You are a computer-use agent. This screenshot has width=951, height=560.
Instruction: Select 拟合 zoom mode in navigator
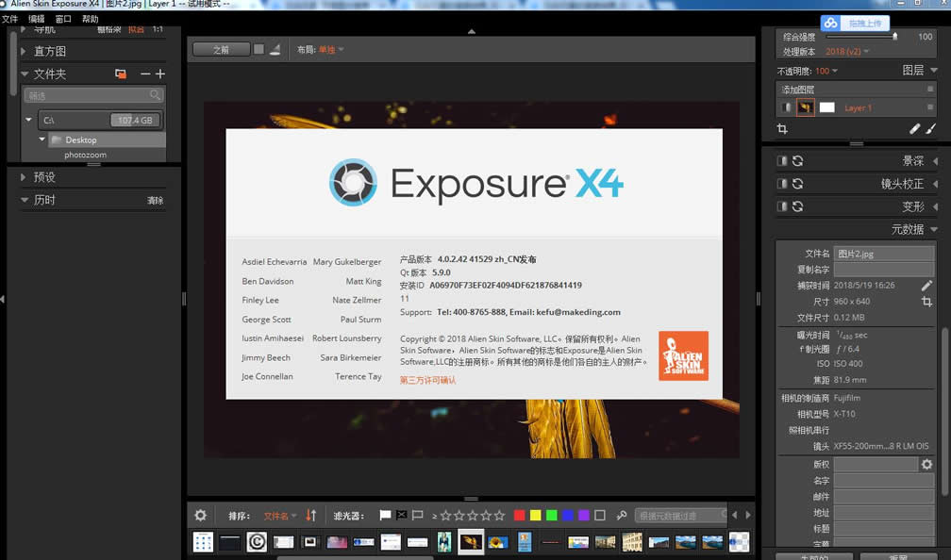point(137,29)
